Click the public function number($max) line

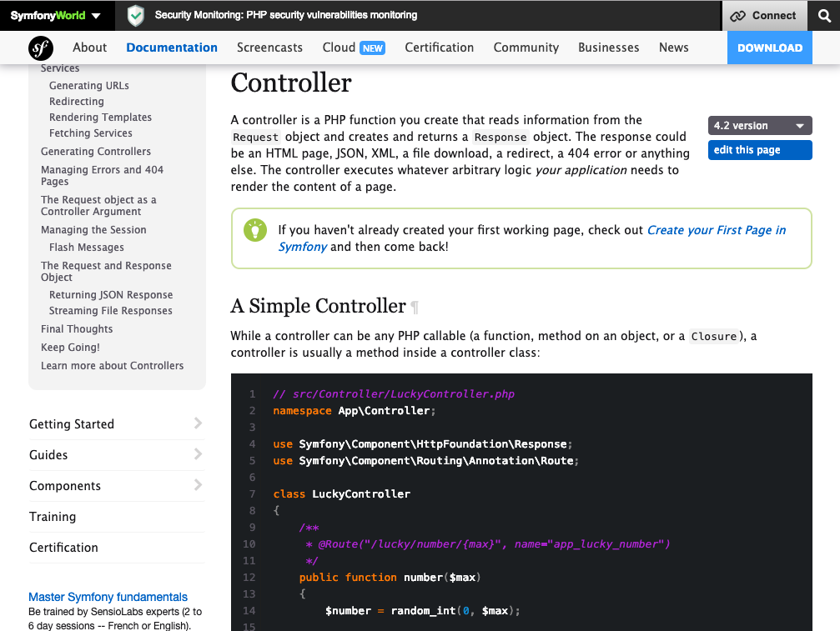pos(390,578)
